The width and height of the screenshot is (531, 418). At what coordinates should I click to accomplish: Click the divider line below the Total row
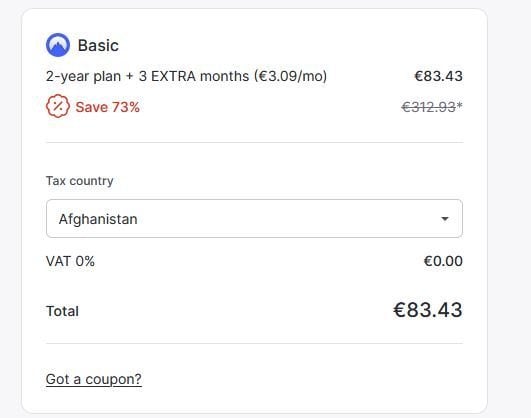tap(254, 343)
